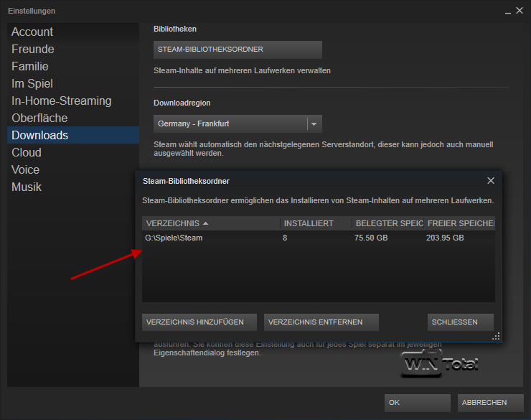531x420 pixels.
Task: Select the G:\Spiele\Steam library folder row
Action: (x=319, y=238)
